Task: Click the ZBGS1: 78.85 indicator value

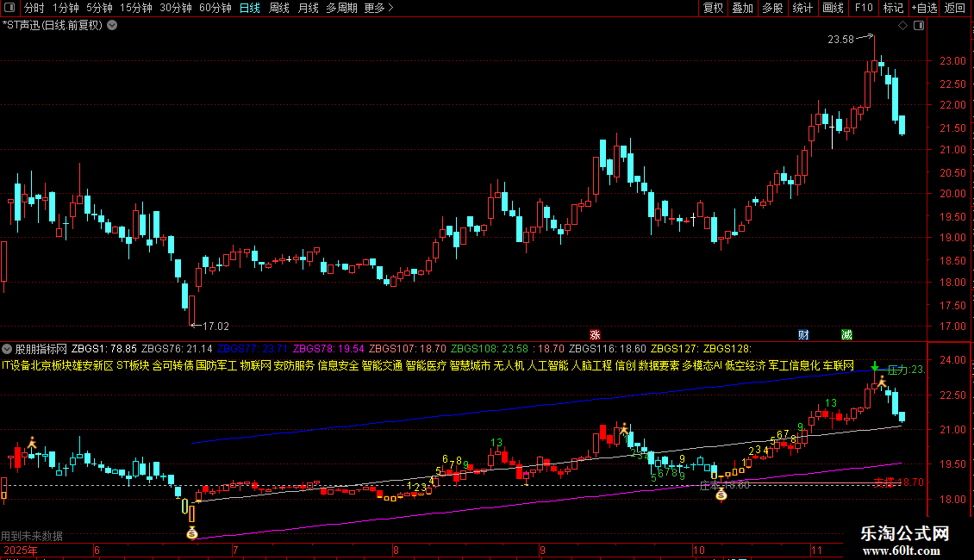Action: point(103,349)
